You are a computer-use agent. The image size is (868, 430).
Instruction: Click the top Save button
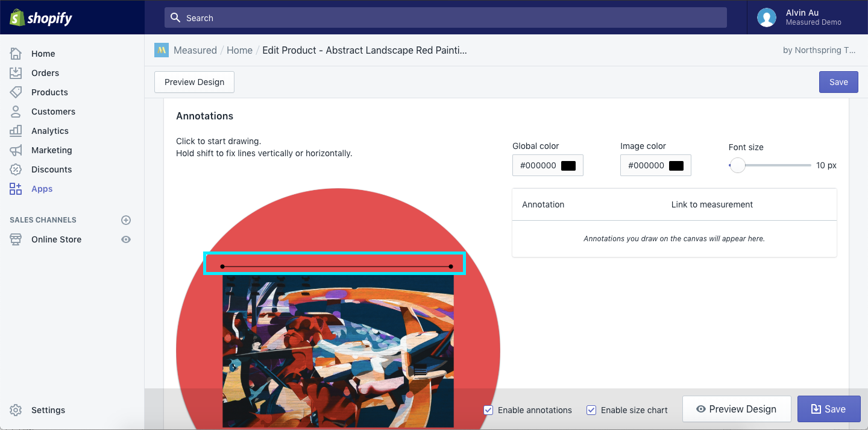tap(838, 82)
